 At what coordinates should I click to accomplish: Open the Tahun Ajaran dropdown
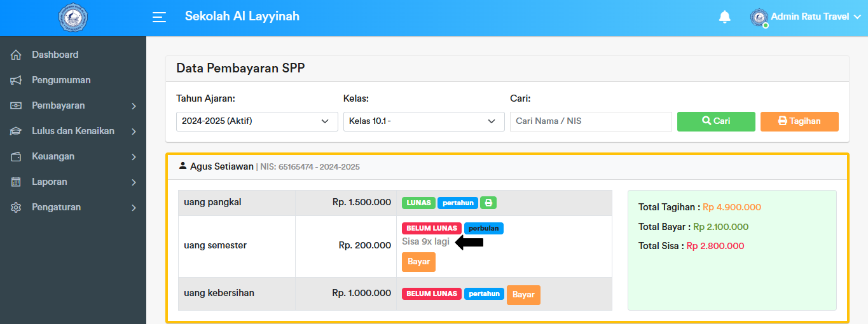[257, 121]
